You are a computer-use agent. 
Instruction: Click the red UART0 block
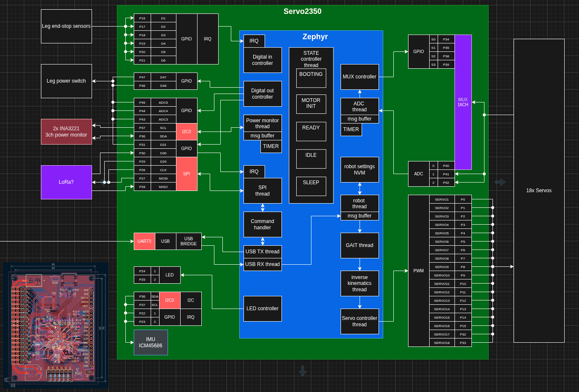pos(144,241)
